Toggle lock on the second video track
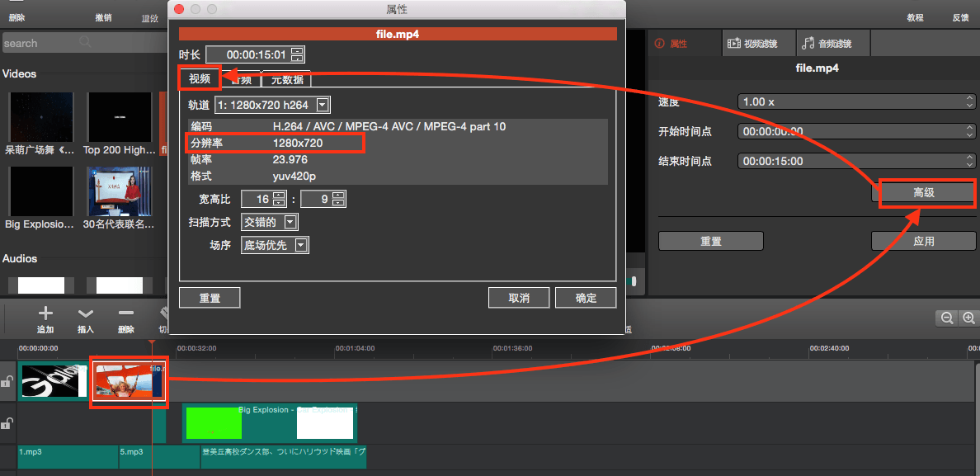 [7, 424]
